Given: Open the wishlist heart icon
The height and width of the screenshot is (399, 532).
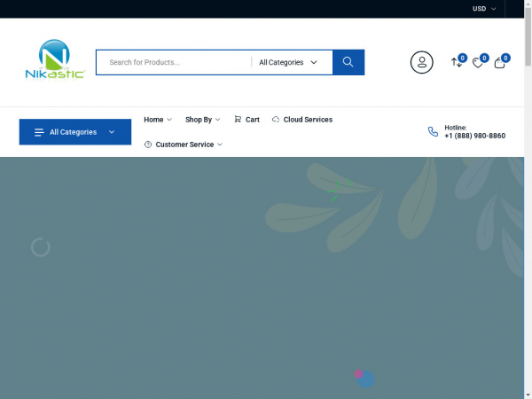Looking at the screenshot, I should (x=478, y=62).
